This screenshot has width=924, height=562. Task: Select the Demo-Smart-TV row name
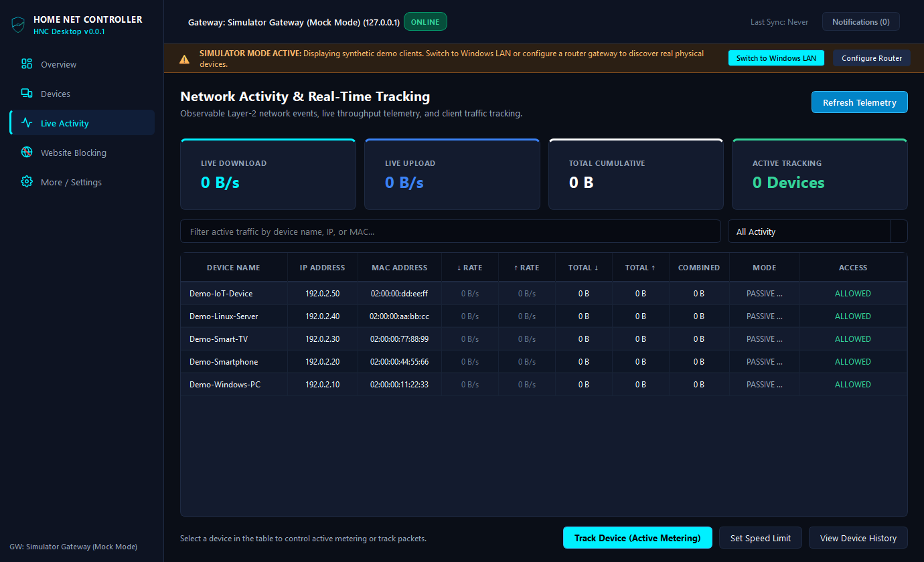coord(218,339)
